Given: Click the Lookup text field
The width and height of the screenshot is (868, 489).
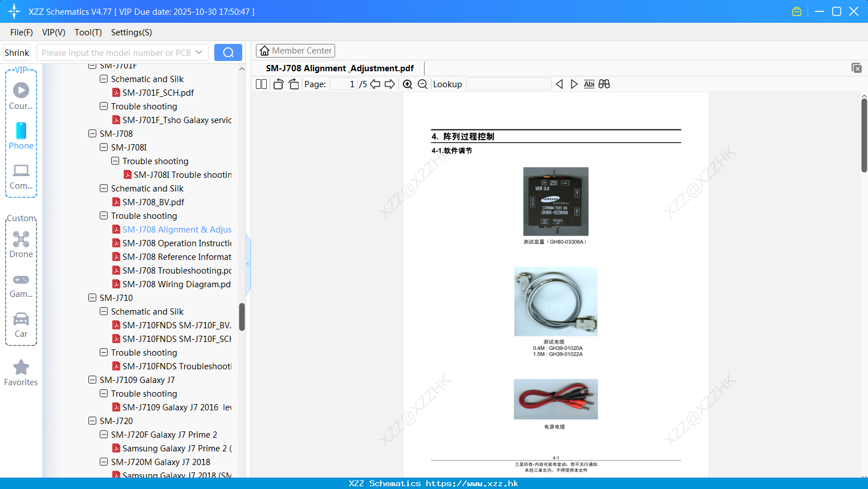Looking at the screenshot, I should point(509,84).
